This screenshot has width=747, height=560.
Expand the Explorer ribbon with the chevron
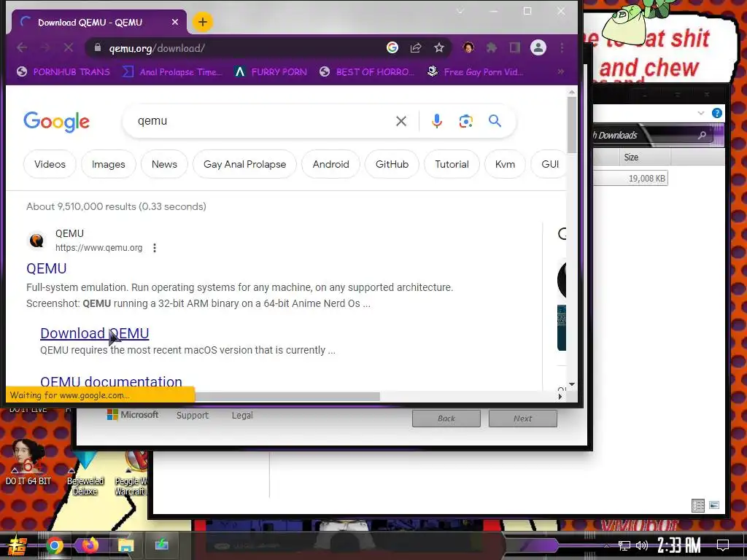pyautogui.click(x=700, y=113)
